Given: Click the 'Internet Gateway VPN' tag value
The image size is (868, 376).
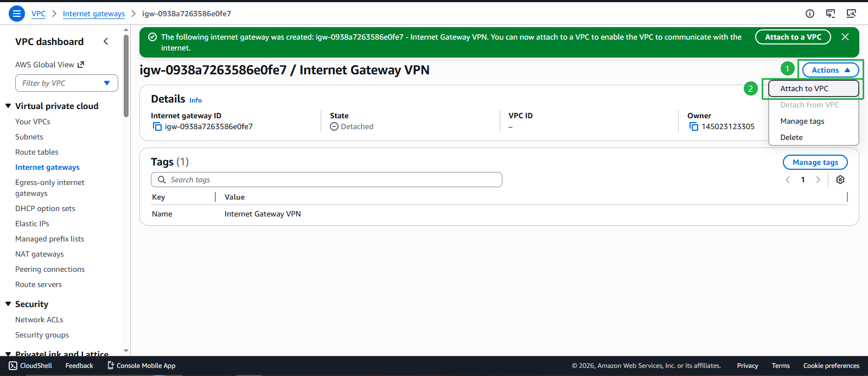Looking at the screenshot, I should point(263,214).
